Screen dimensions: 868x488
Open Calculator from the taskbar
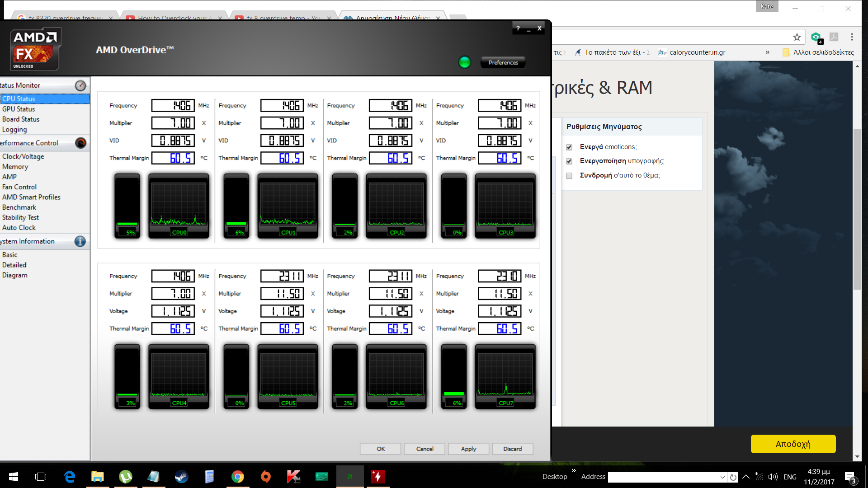[x=209, y=477]
